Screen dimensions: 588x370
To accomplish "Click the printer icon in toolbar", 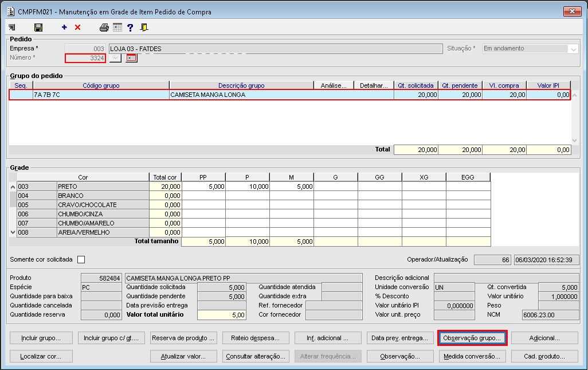I will 104,27.
